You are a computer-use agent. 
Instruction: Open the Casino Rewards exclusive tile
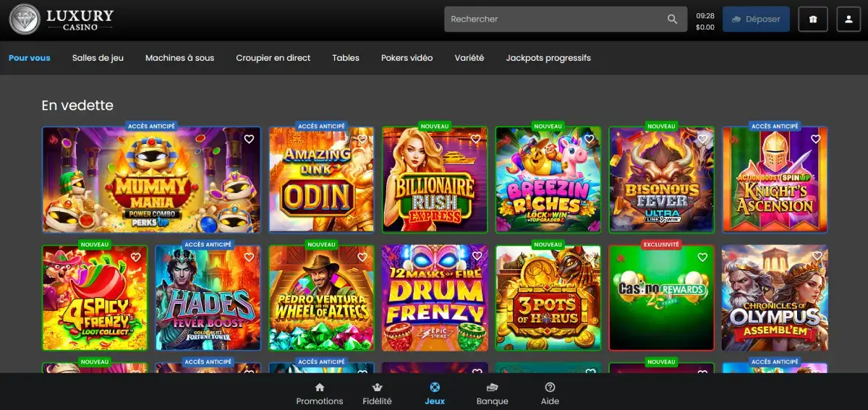[x=662, y=298]
